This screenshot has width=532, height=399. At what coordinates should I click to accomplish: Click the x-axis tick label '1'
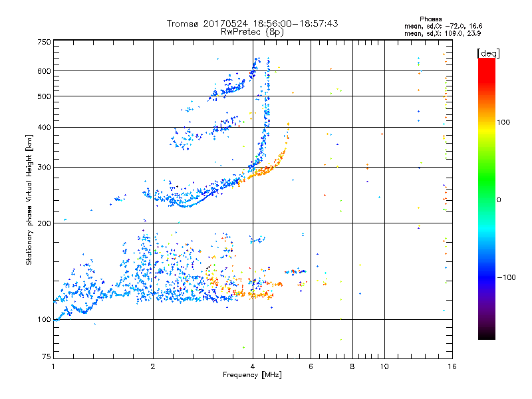(53, 366)
